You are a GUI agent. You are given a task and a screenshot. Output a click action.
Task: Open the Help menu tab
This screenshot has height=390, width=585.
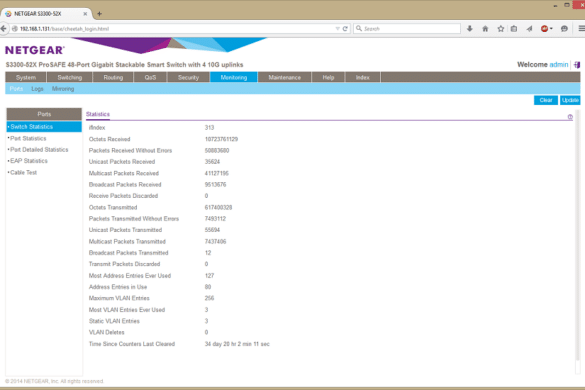coord(328,77)
